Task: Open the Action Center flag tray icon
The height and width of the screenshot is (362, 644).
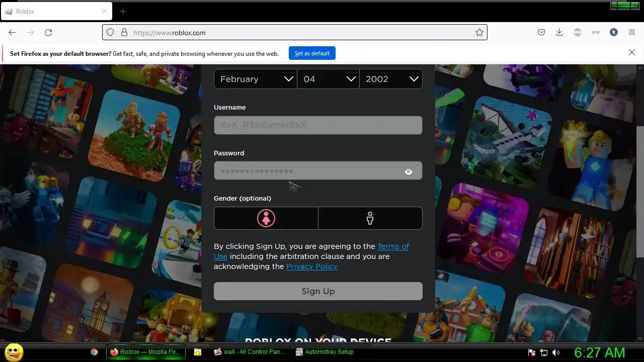Action: 532,353
